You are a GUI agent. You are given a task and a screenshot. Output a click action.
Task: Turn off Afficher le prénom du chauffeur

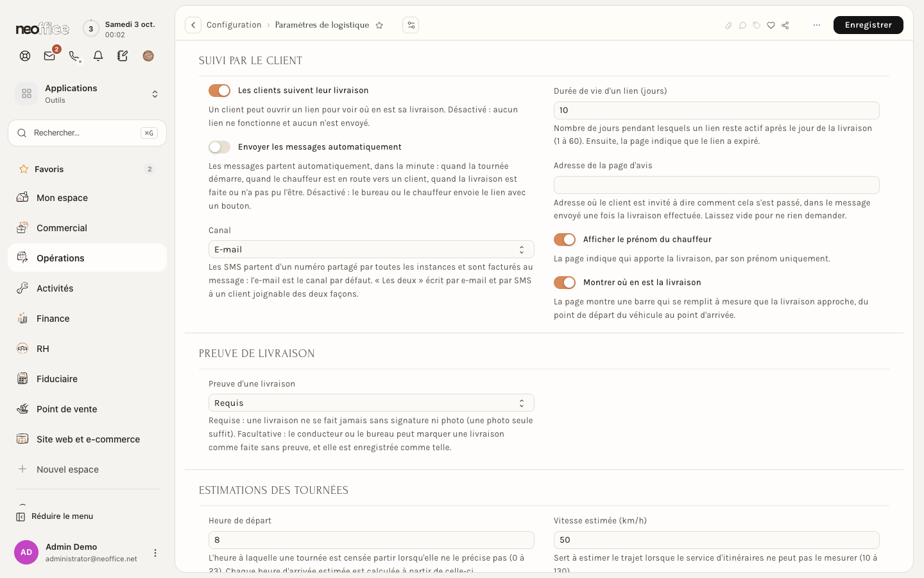pos(565,240)
